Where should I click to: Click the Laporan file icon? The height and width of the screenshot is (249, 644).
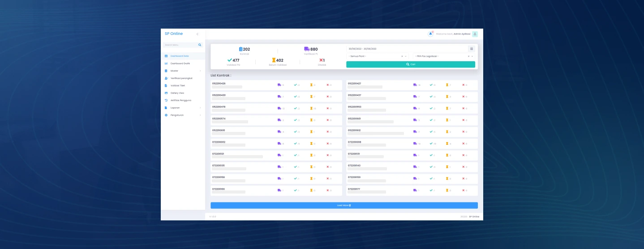pos(166,108)
